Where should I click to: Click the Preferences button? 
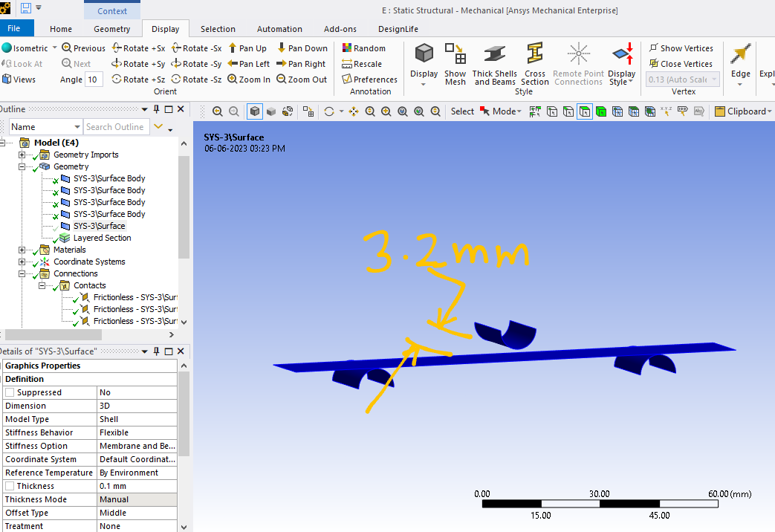click(x=369, y=80)
